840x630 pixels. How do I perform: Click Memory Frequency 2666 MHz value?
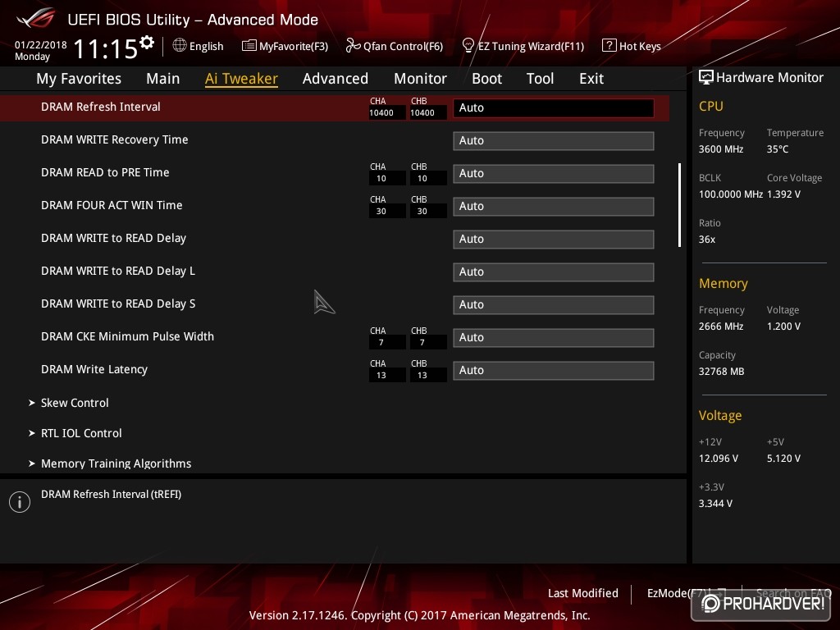coord(721,326)
